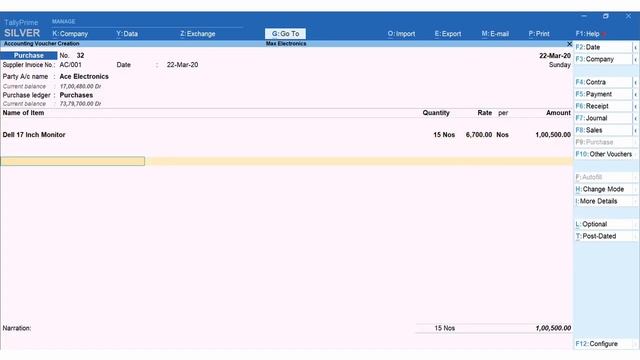The image size is (640, 360).
Task: Switch to F5: Payment voucher
Action: click(603, 94)
